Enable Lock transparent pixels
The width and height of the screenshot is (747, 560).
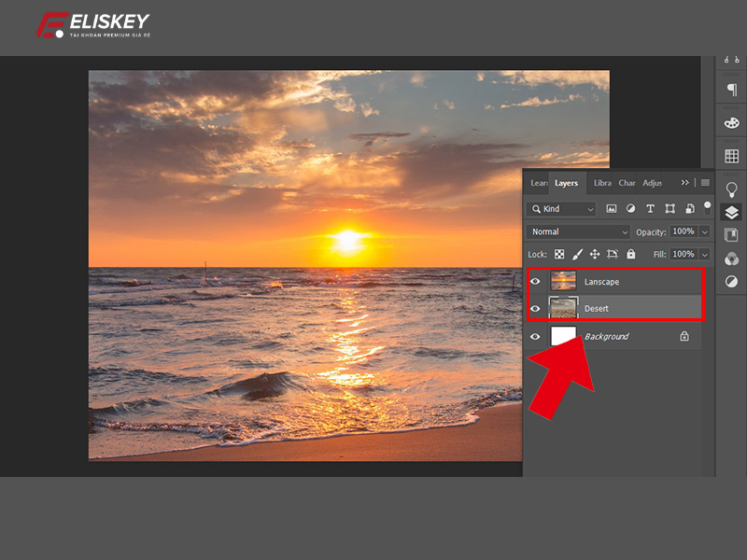coord(557,254)
